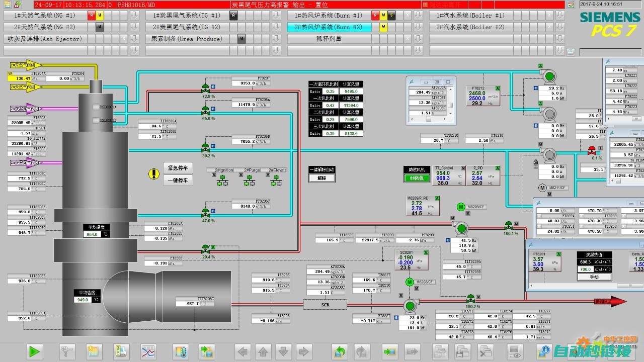Click the monitor icon in bottom toolbar
The width and height of the screenshot is (644, 362).
pos(514,351)
